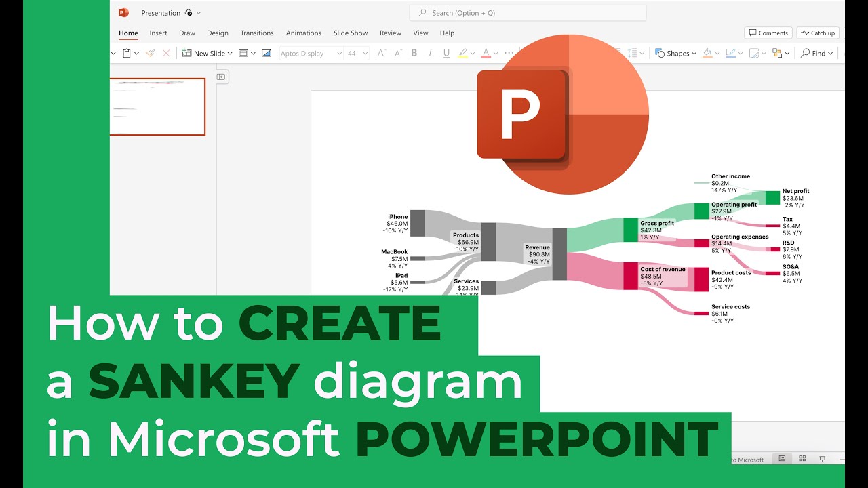
Task: Click the PowerPoint app logo in title bar
Action: coord(123,12)
